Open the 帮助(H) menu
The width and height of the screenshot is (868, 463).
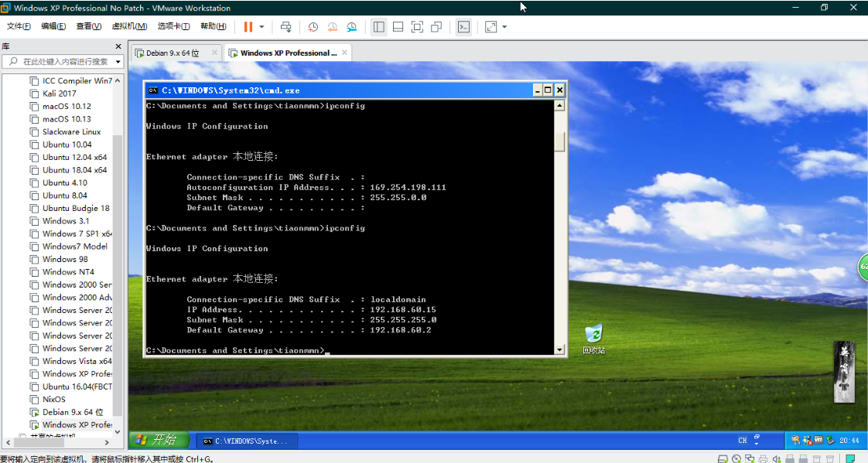(213, 26)
